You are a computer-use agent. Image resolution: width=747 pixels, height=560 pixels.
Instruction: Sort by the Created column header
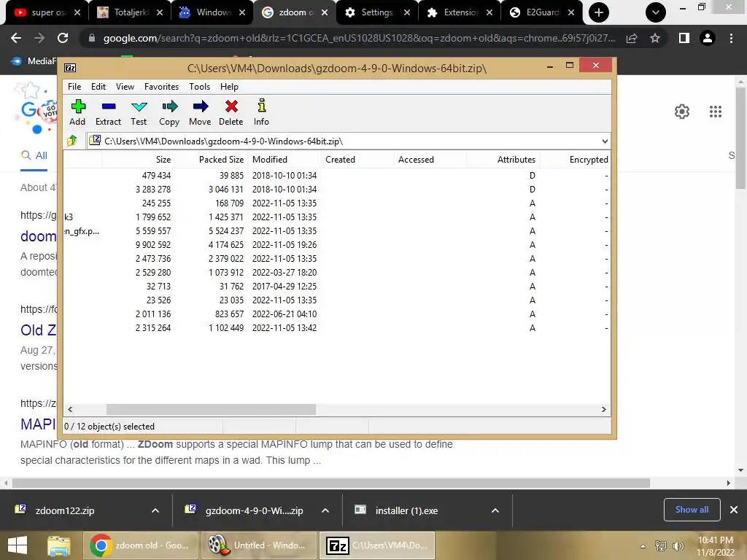point(357,160)
